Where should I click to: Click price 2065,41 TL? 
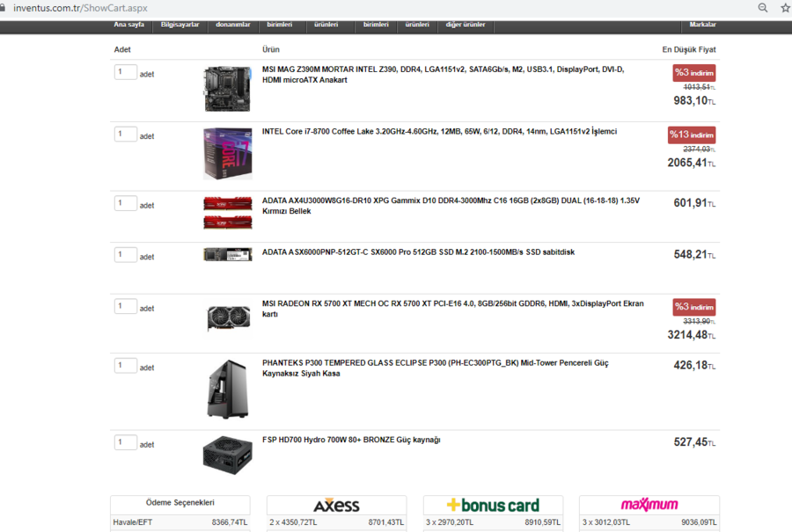pyautogui.click(x=692, y=163)
